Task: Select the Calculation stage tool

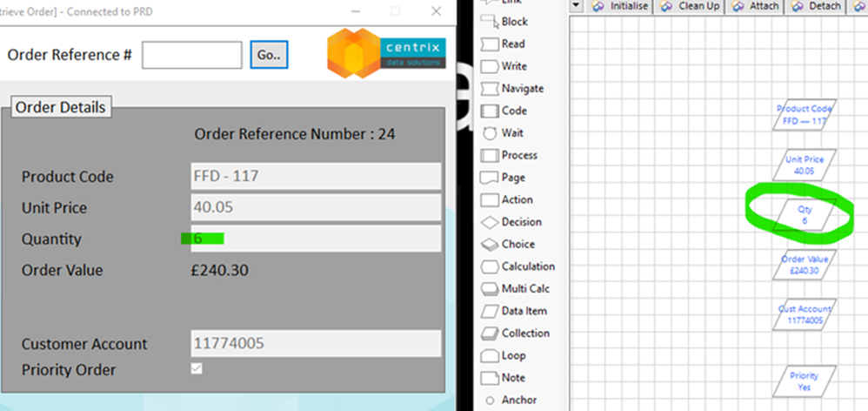Action: point(517,266)
